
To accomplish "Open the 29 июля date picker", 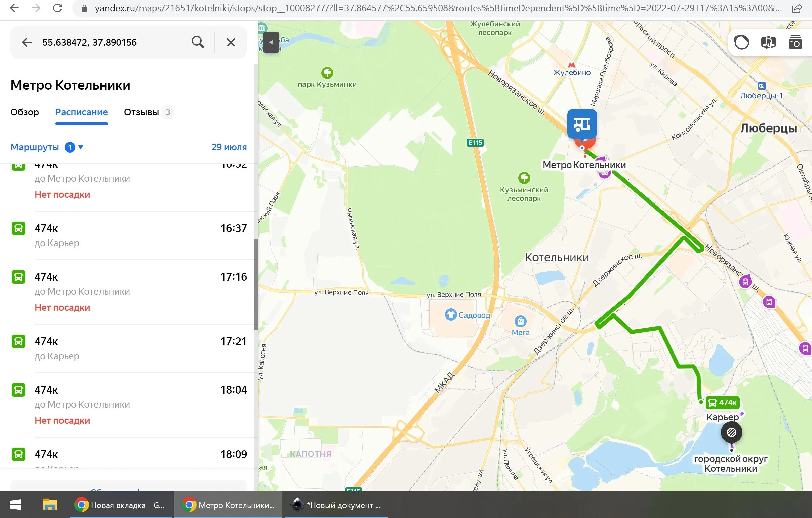I will (x=229, y=147).
